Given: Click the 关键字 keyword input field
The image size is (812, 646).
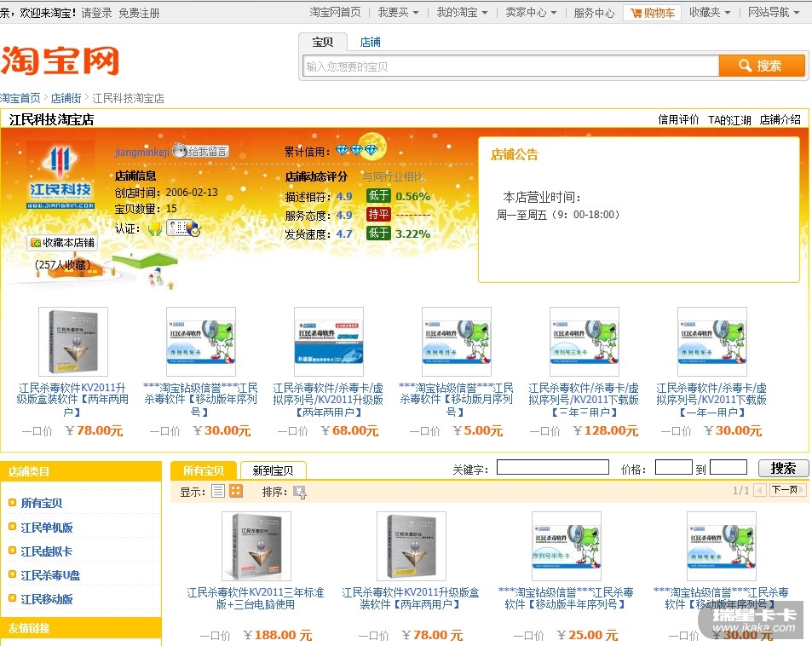Looking at the screenshot, I should tap(553, 467).
